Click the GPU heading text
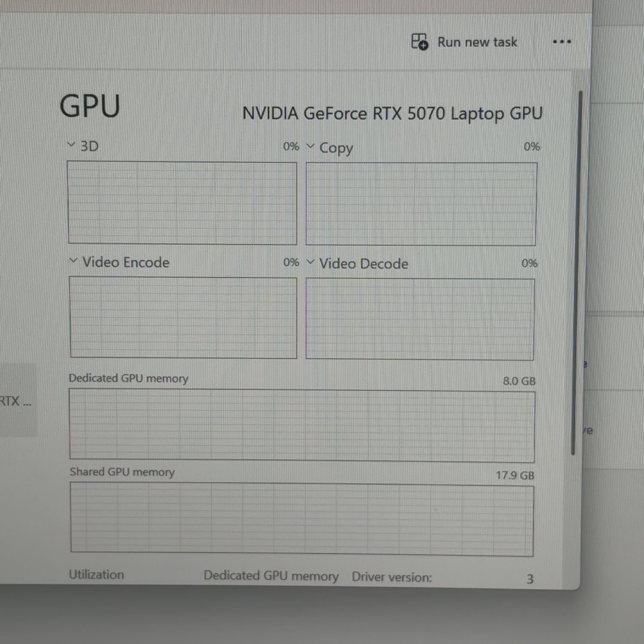 [x=90, y=106]
